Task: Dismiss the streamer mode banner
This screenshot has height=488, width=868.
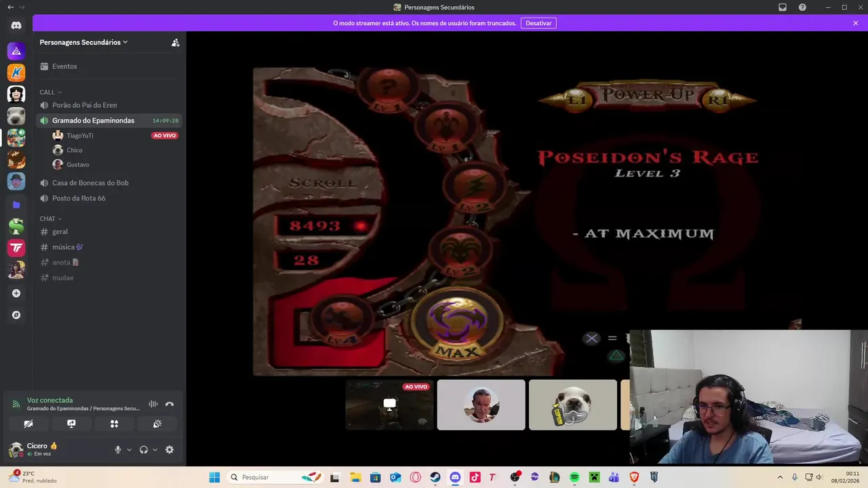Action: [856, 23]
